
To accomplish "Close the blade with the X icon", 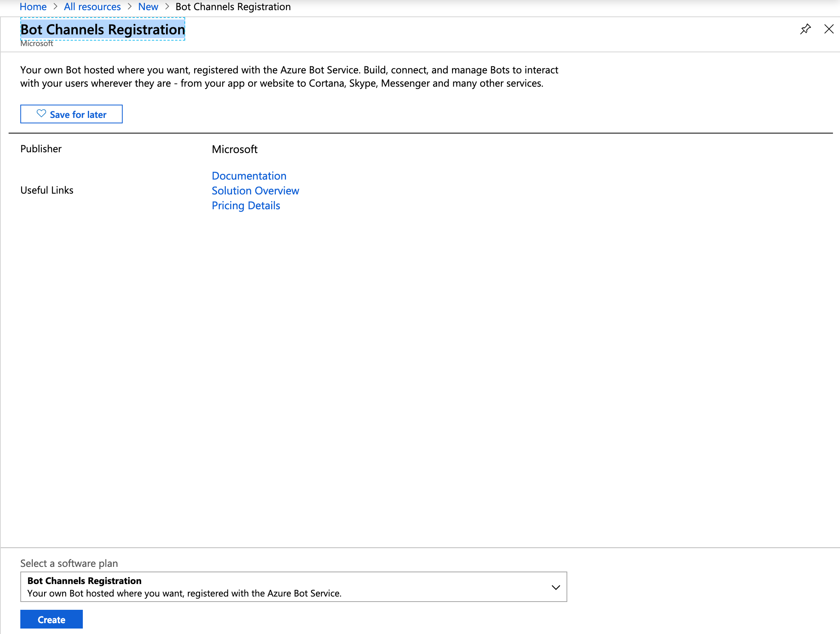I will point(829,29).
